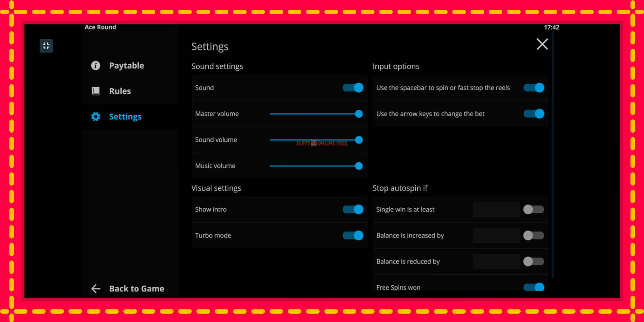Click the Sound settings heading
The image size is (644, 322).
point(217,66)
